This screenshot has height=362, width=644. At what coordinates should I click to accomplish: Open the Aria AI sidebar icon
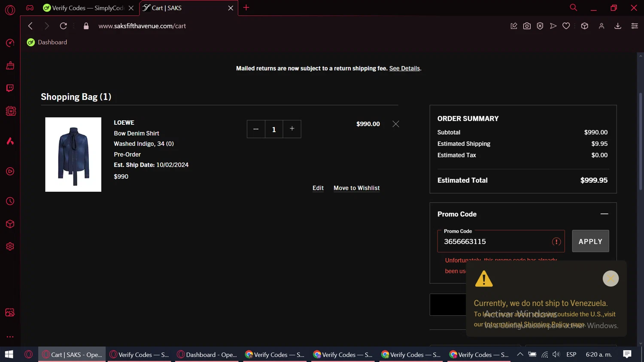[x=10, y=141]
